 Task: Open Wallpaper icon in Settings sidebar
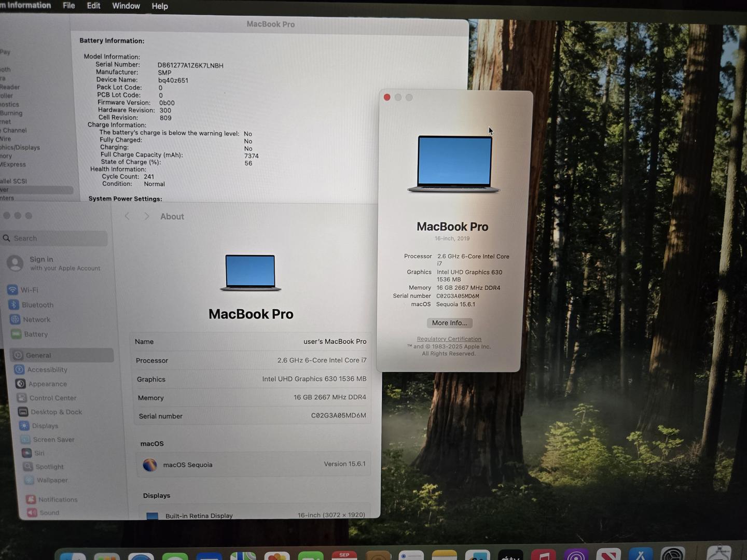[29, 480]
